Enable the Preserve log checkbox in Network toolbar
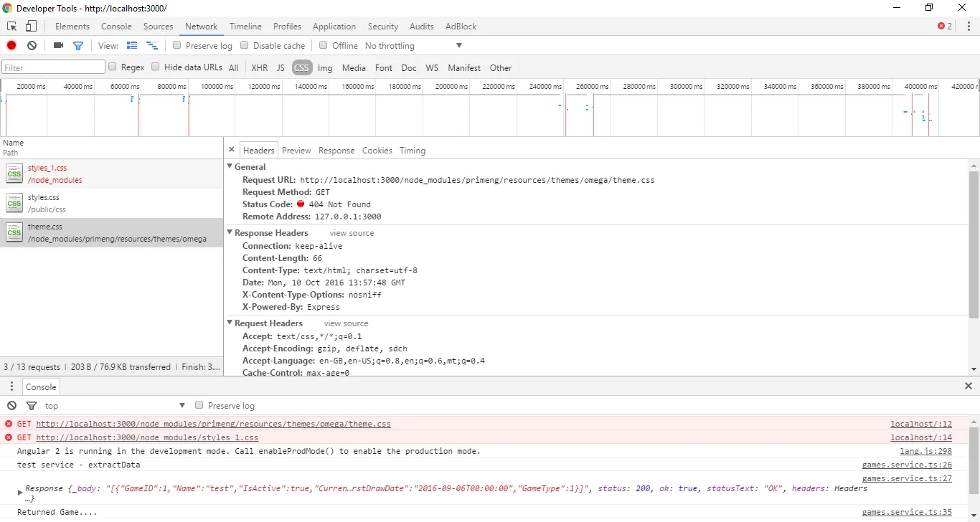Viewport: 980px width, 522px height. coord(177,45)
